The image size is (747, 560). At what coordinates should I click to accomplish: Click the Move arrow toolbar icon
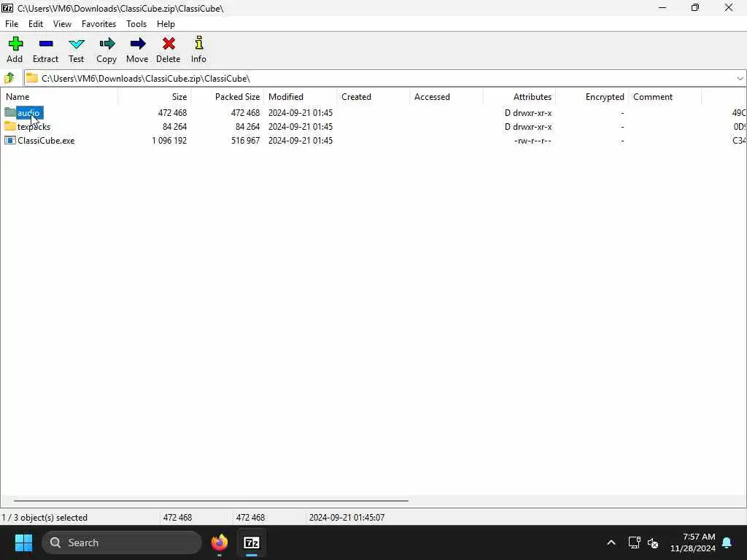pyautogui.click(x=137, y=44)
